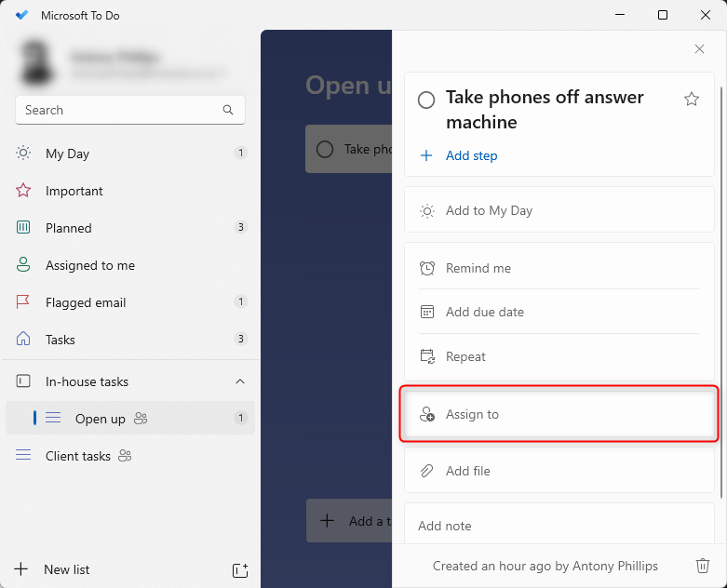Click the Remind me alarm clock icon

click(427, 268)
